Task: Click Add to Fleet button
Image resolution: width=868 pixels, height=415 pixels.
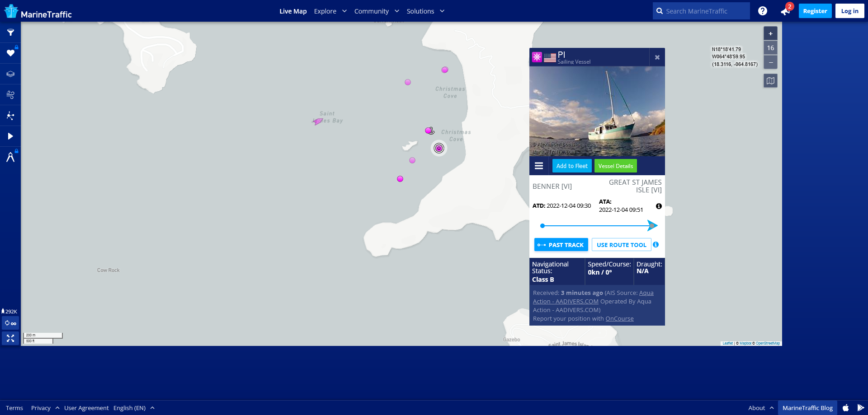Action: [x=572, y=166]
